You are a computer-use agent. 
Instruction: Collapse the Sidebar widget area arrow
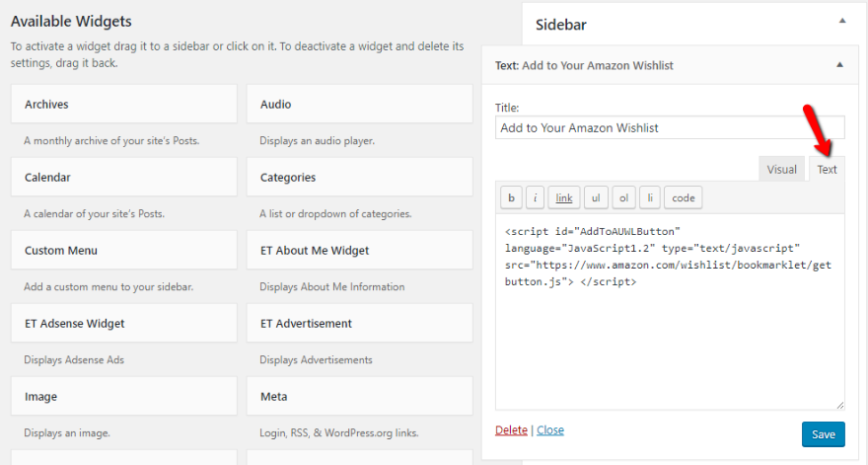pos(841,20)
